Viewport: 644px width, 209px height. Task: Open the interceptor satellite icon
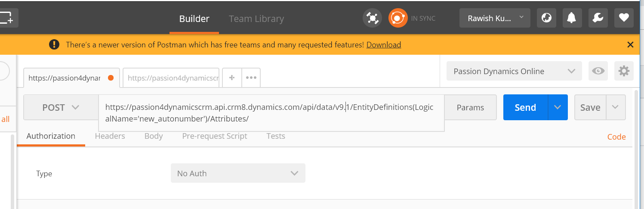click(372, 18)
